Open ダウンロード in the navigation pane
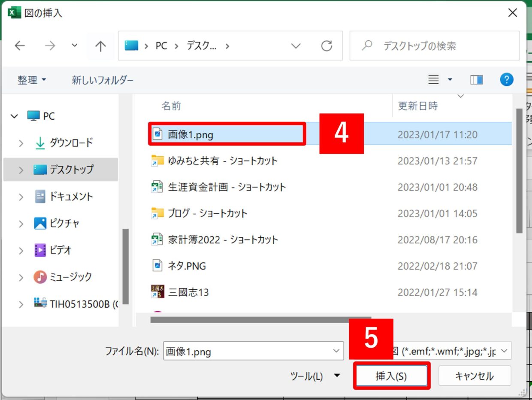Screen dimensions: 532x400 point(63,143)
